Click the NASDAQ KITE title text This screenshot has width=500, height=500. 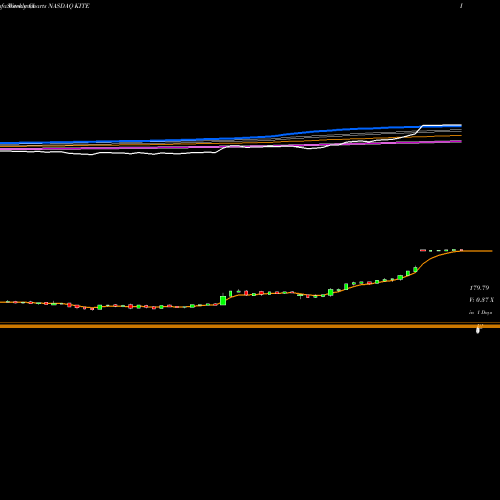(69, 6)
